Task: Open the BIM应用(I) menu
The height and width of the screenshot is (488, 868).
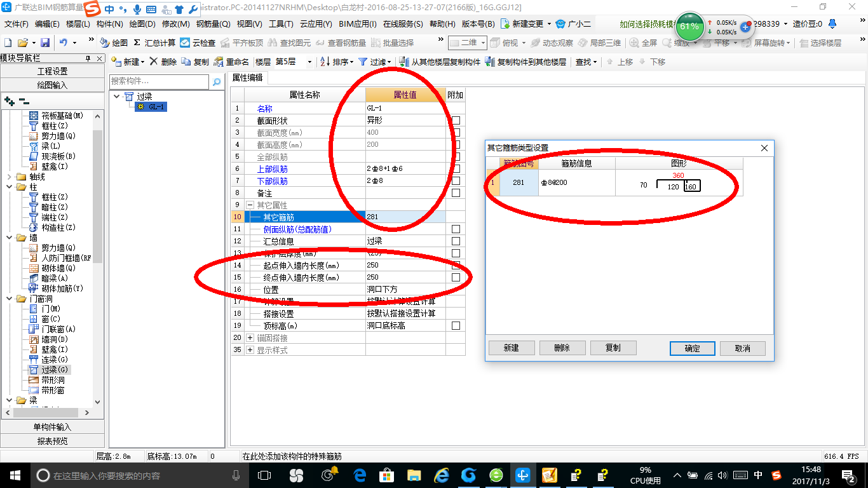Action: pos(358,24)
